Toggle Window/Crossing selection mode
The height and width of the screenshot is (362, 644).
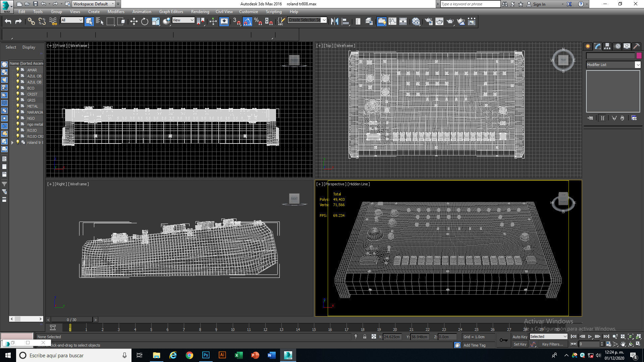pyautogui.click(x=121, y=21)
